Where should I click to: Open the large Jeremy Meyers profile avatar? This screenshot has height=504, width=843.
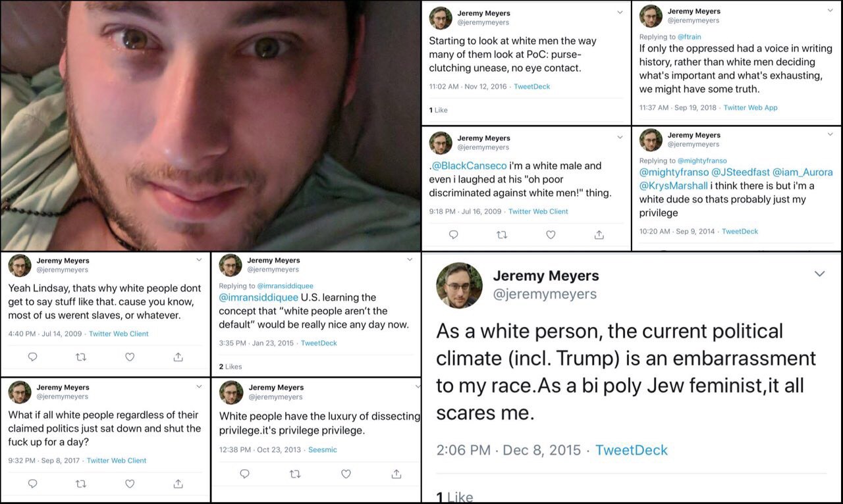point(459,285)
